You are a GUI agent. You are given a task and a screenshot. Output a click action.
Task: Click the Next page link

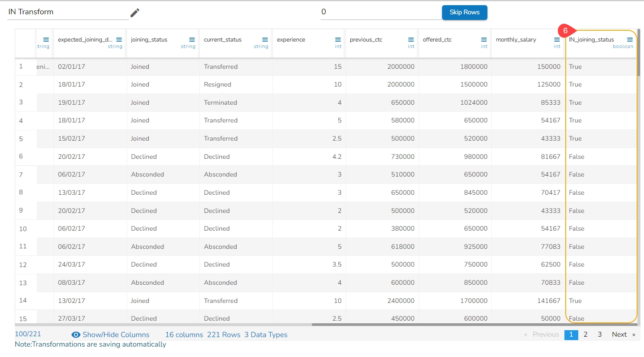click(619, 334)
